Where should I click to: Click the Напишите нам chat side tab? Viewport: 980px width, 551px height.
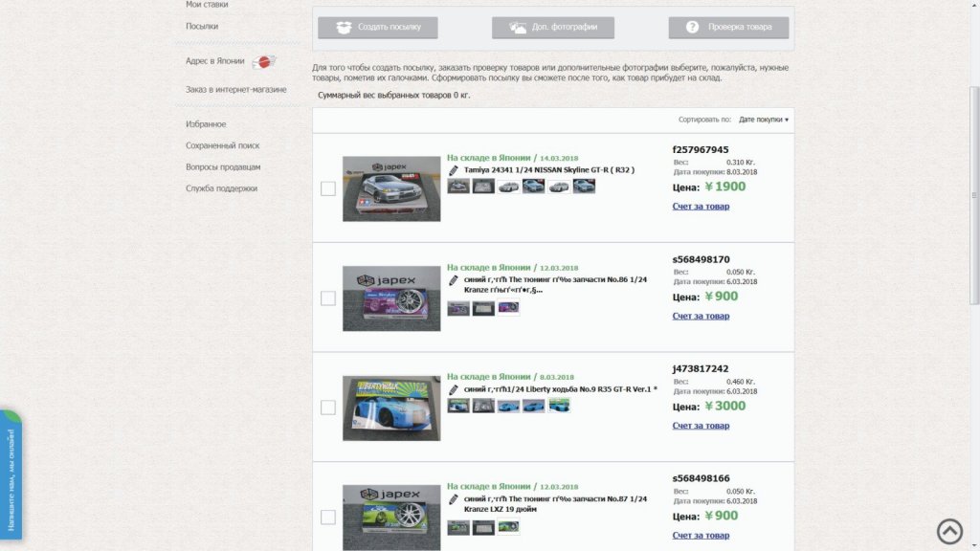point(11,475)
